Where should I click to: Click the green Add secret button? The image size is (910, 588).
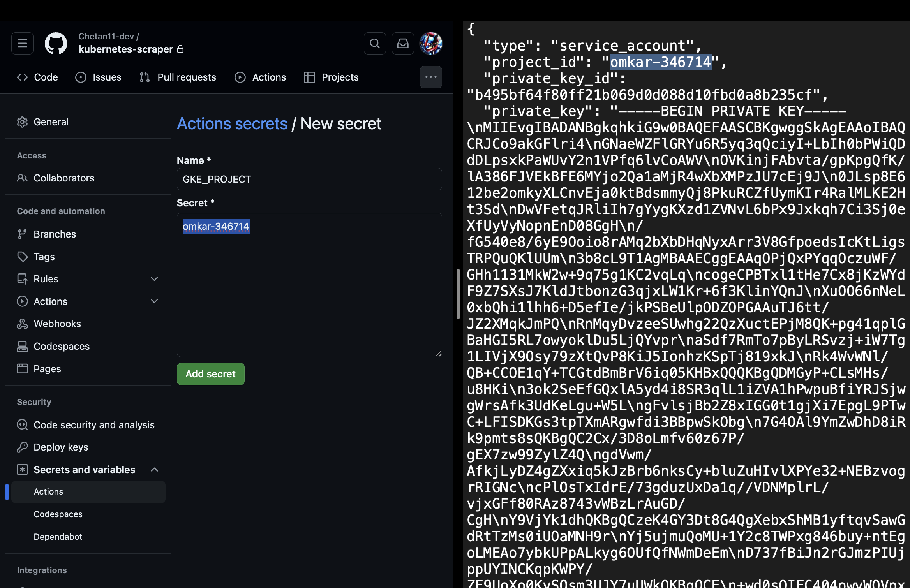pyautogui.click(x=210, y=374)
